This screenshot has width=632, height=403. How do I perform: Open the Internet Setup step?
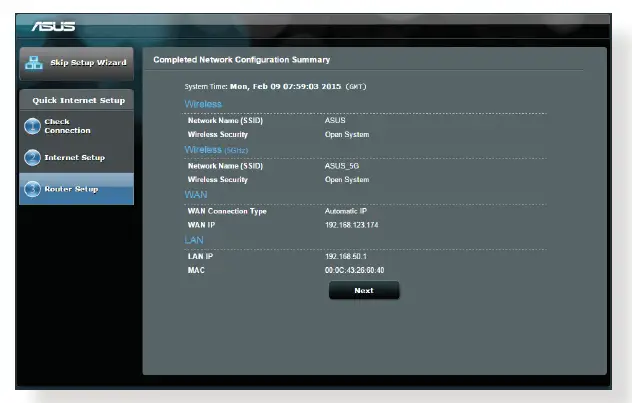coord(77,158)
